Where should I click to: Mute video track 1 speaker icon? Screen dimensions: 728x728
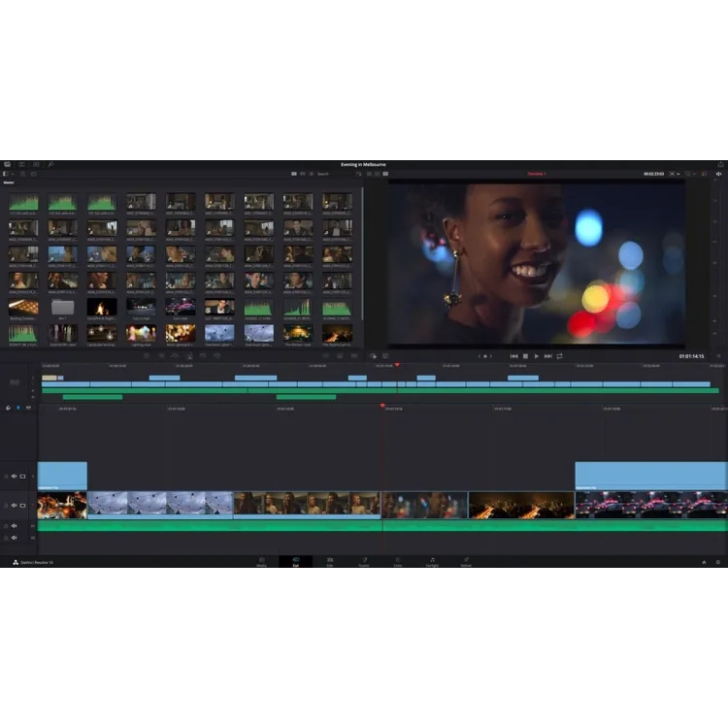point(14,505)
